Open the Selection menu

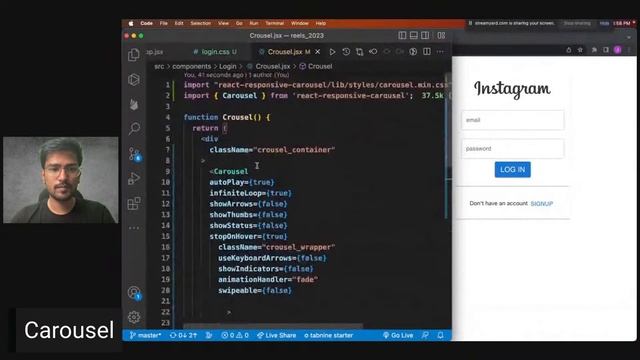tap(201, 23)
